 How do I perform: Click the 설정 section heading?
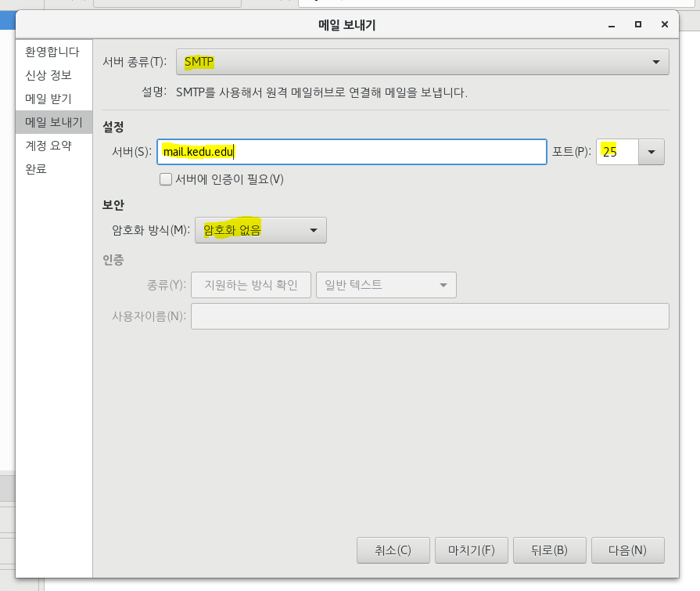[113, 127]
